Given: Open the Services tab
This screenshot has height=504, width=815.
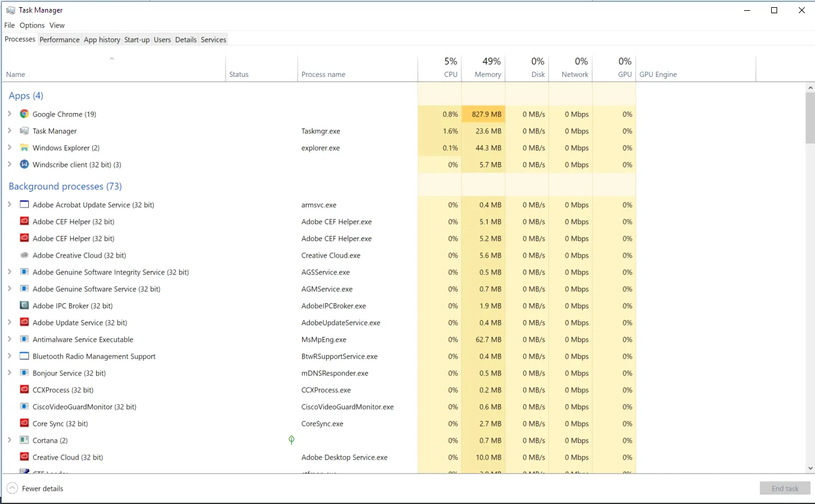Looking at the screenshot, I should [x=213, y=40].
